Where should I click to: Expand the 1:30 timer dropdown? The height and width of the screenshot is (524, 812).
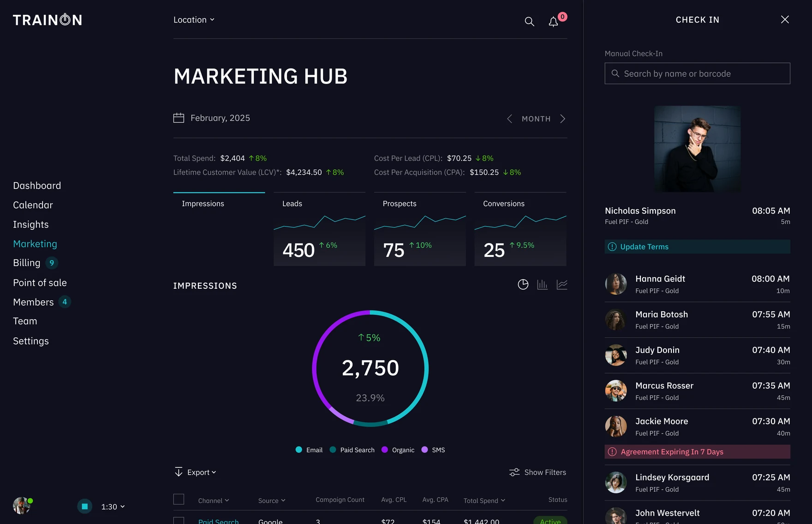coord(113,506)
